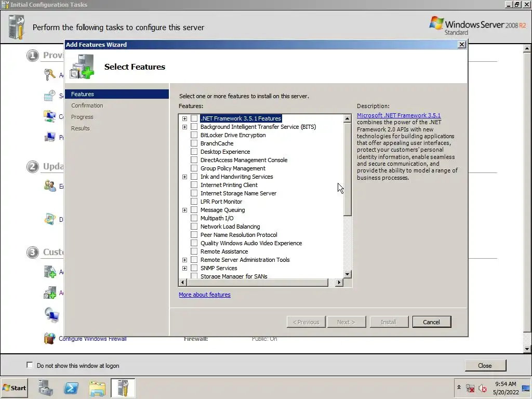Close the Initial Configuration Tasks window via Close button
The image size is (532, 399).
pyautogui.click(x=485, y=365)
